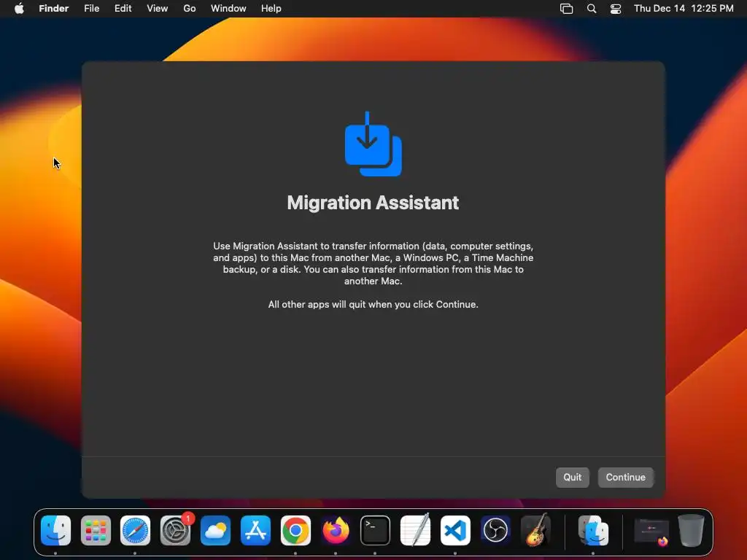The width and height of the screenshot is (747, 560).
Task: Open the Go menu
Action: click(x=190, y=9)
